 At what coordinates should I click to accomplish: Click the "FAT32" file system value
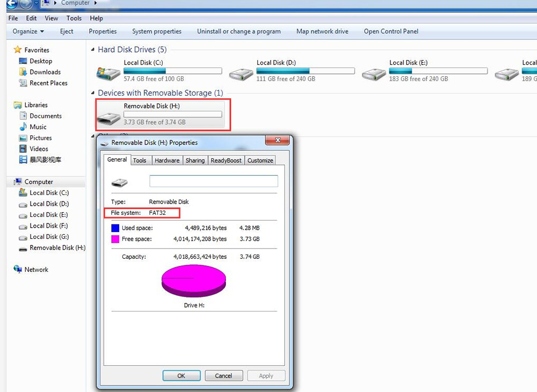157,213
